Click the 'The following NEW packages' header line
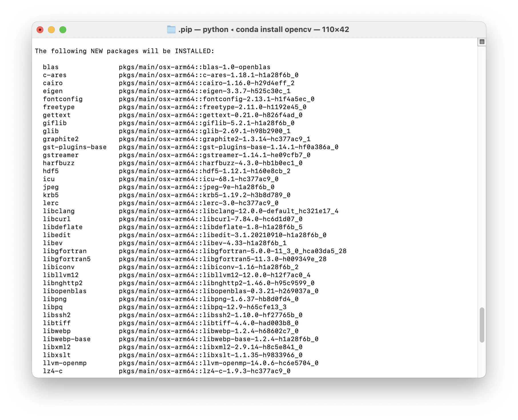 point(125,51)
